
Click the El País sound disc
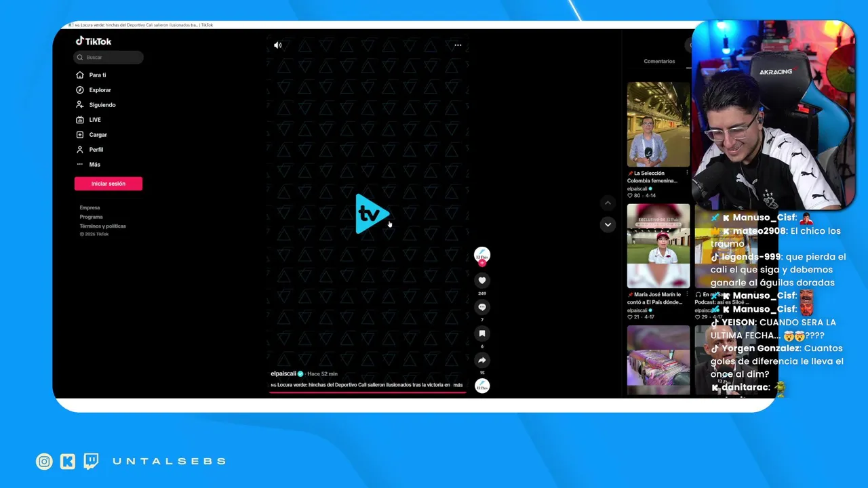click(482, 386)
